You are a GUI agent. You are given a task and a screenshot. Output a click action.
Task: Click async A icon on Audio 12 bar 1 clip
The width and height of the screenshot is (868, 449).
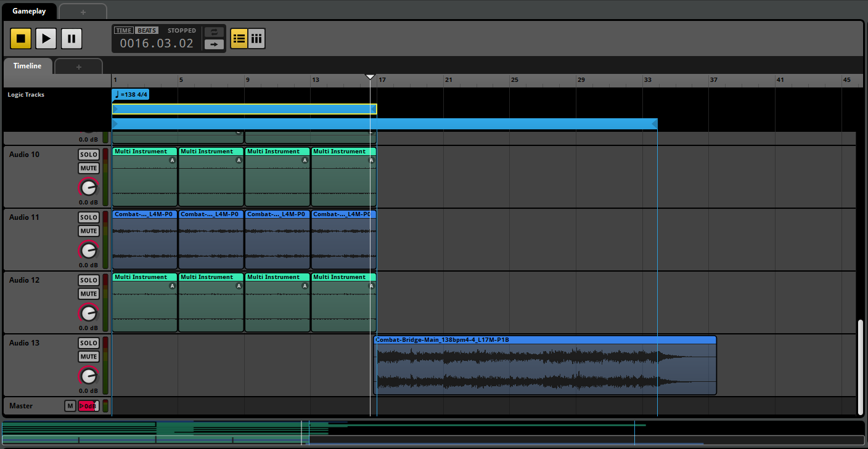click(x=172, y=286)
